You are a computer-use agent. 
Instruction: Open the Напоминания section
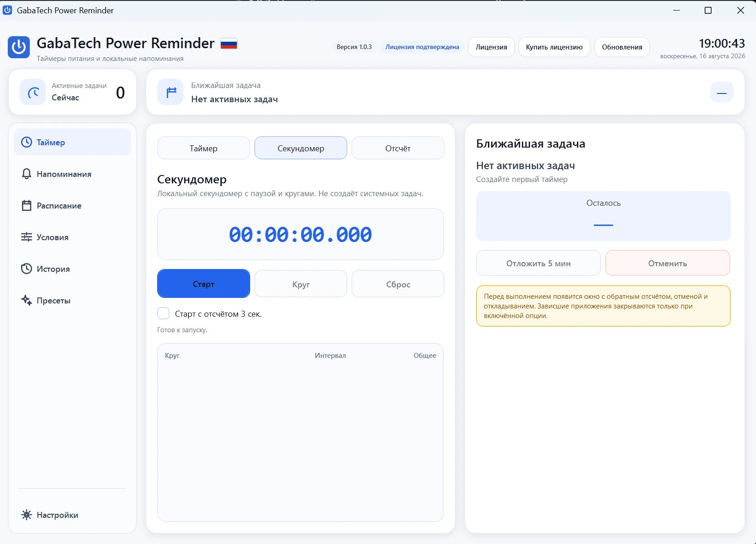click(72, 174)
